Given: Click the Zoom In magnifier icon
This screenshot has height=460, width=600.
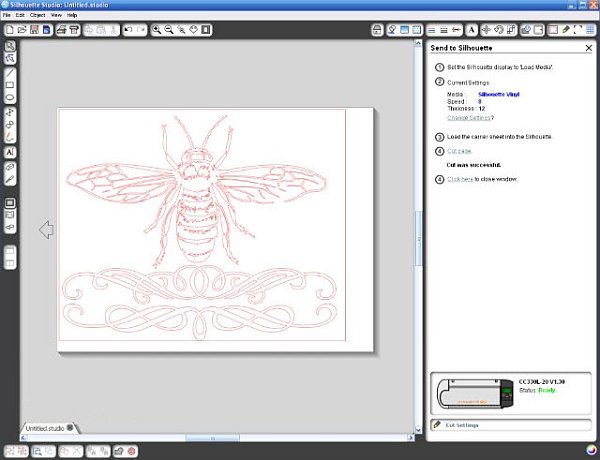Looking at the screenshot, I should tap(157, 31).
